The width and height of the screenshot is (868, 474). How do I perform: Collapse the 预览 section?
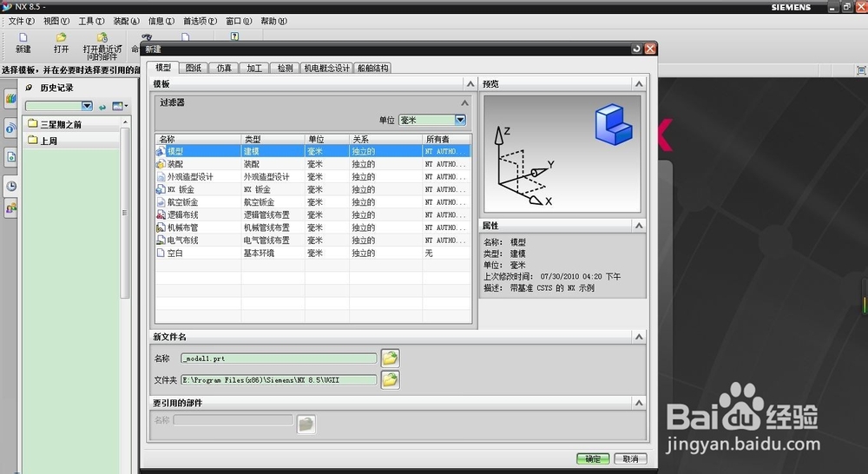coord(639,84)
